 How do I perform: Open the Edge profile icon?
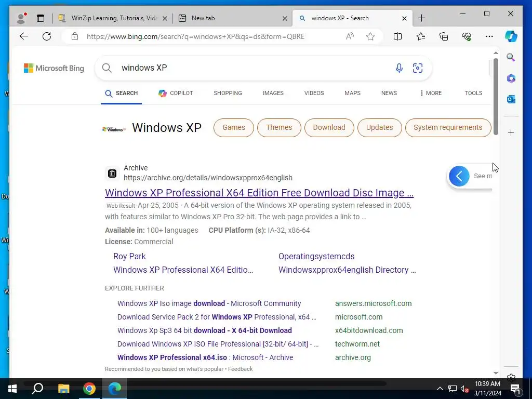21,18
